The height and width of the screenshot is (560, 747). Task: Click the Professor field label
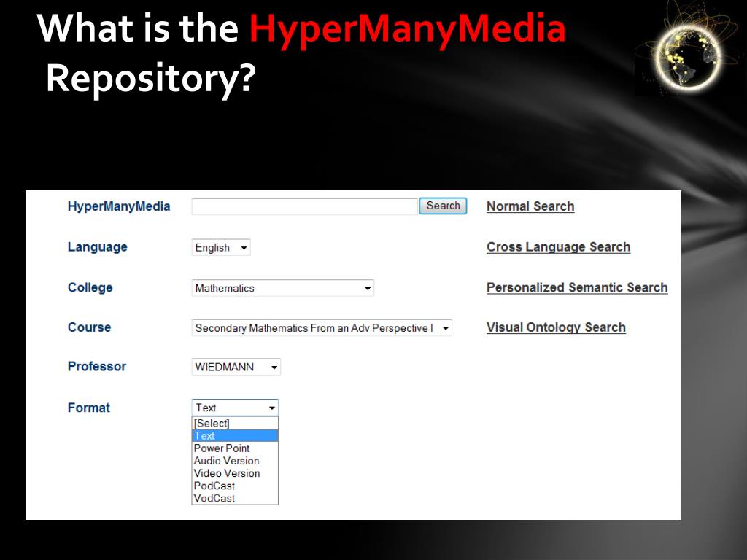tap(97, 366)
